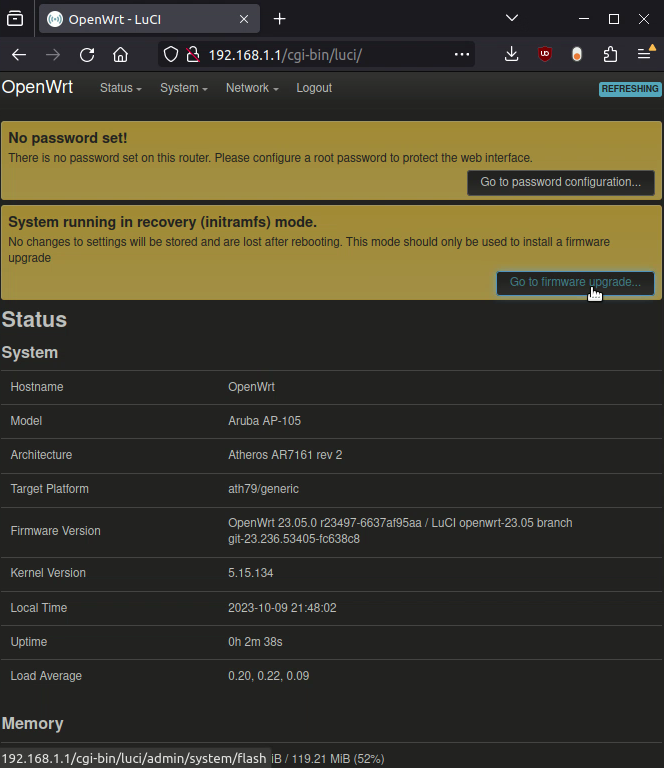Viewport: 664px width, 768px height.
Task: Expand the Network menu
Action: (x=252, y=88)
